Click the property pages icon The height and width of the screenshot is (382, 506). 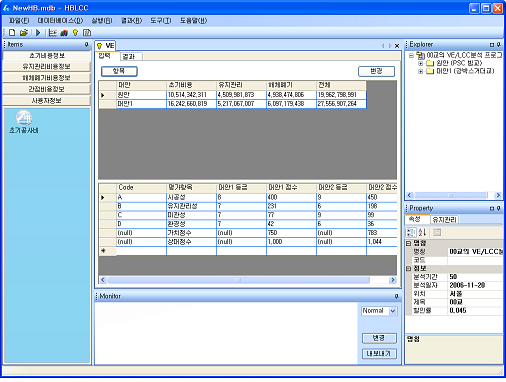(437, 232)
